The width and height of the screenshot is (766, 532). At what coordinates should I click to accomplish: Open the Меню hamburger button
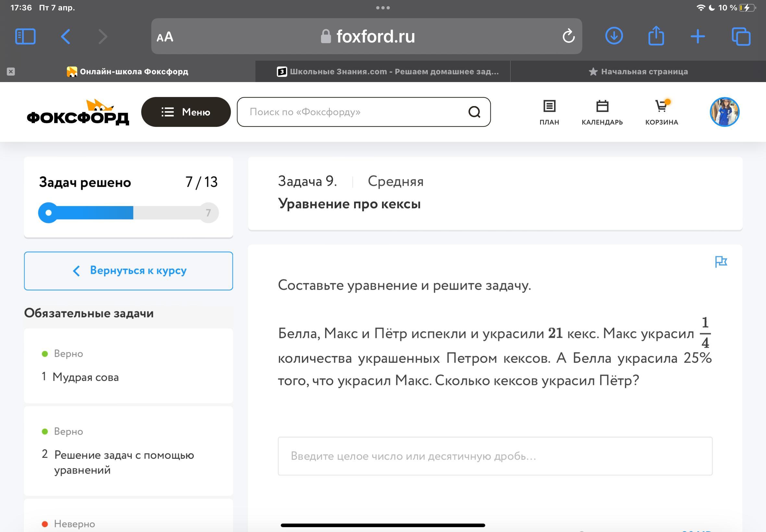tap(186, 112)
